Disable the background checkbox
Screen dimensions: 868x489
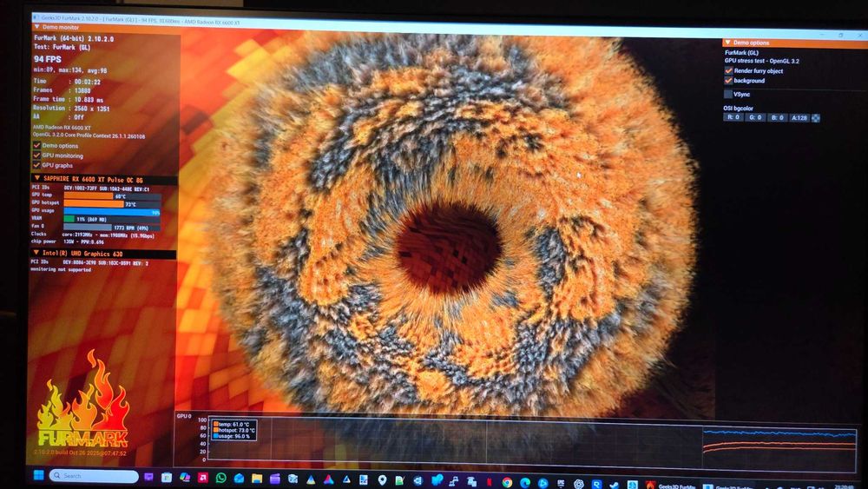pyautogui.click(x=728, y=81)
